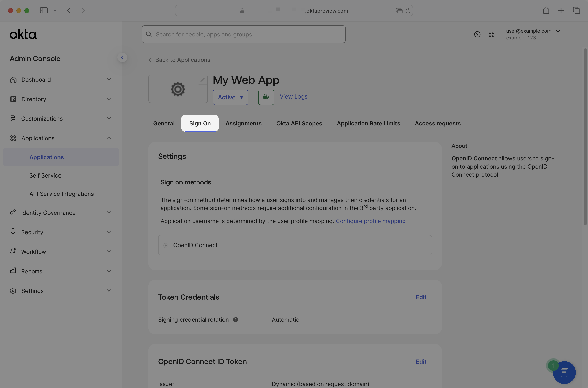This screenshot has height=388, width=588.
Task: Click the Configure profile mapping link
Action: [x=371, y=221]
